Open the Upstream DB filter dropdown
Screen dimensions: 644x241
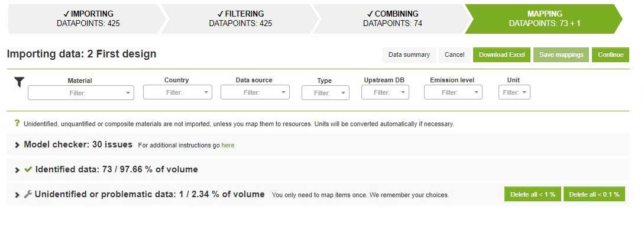[x=385, y=92]
